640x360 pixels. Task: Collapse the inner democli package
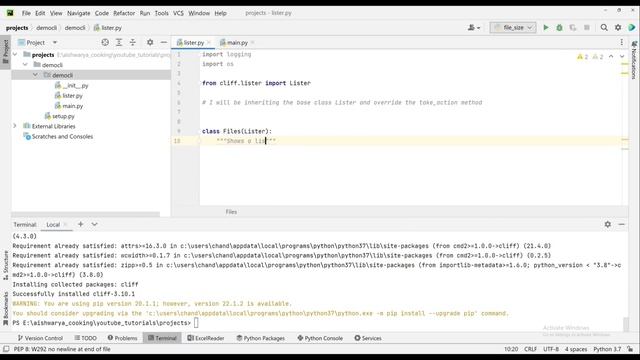coord(36,75)
